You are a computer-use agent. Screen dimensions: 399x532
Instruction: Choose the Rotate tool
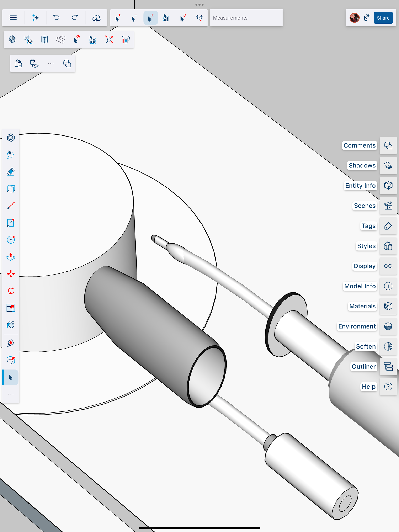11,291
